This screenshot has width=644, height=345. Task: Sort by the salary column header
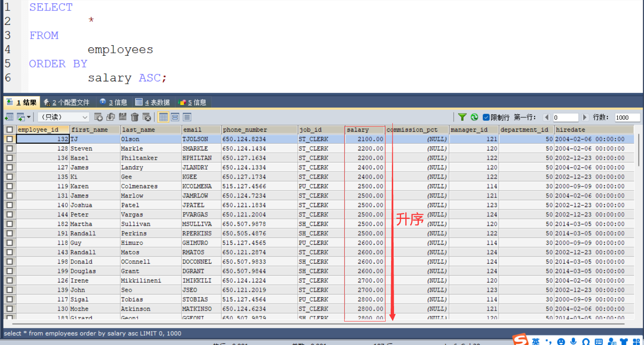coord(364,130)
